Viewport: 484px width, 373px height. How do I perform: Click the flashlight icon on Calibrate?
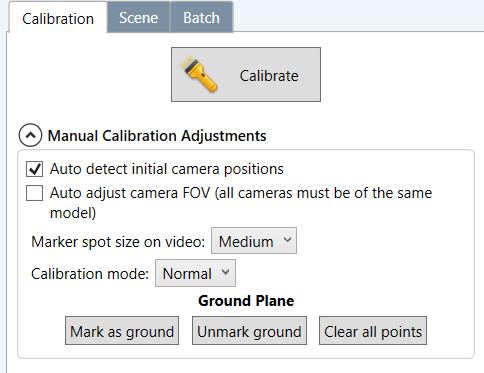click(199, 74)
